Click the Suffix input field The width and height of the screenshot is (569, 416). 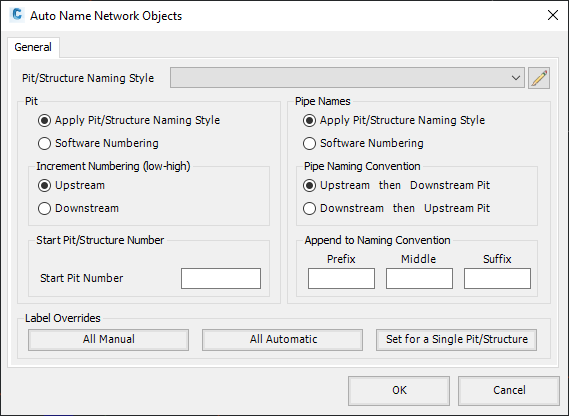(498, 278)
